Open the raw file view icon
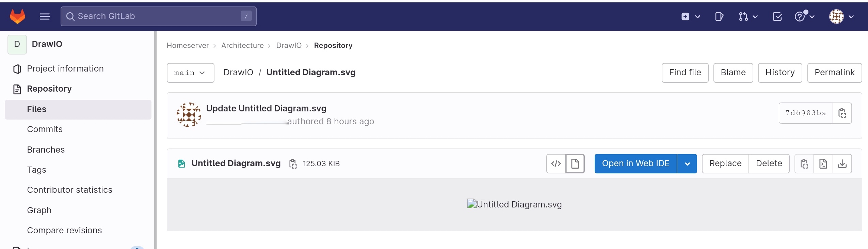The width and height of the screenshot is (868, 249). pyautogui.click(x=823, y=164)
